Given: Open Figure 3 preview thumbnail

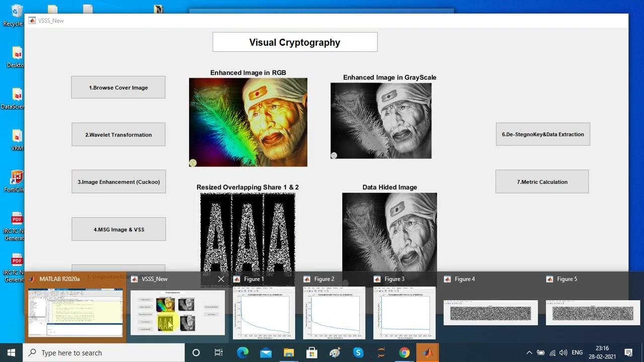Looking at the screenshot, I should point(405,313).
